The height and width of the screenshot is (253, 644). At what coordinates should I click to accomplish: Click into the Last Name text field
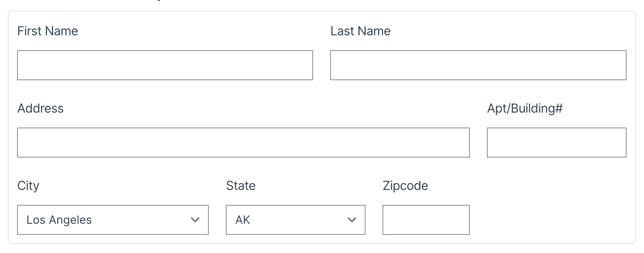click(x=478, y=65)
